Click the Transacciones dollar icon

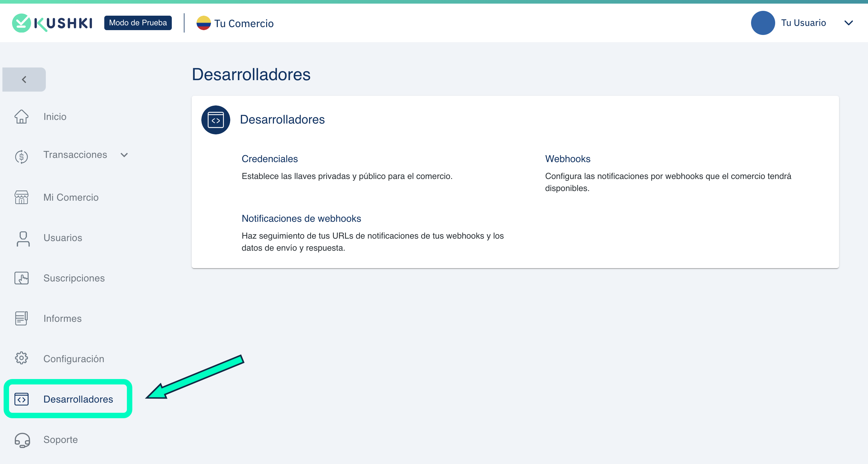pyautogui.click(x=21, y=156)
